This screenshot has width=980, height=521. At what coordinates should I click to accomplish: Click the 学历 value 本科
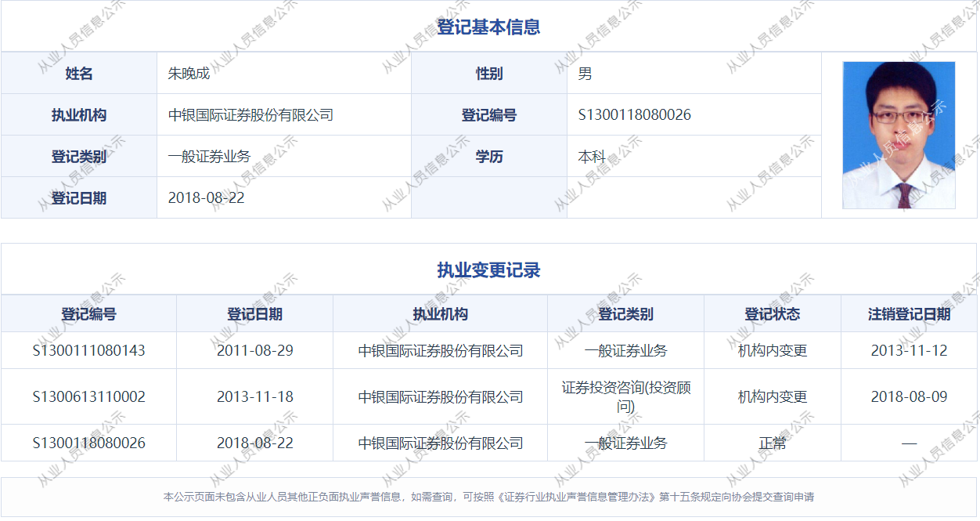tap(592, 157)
